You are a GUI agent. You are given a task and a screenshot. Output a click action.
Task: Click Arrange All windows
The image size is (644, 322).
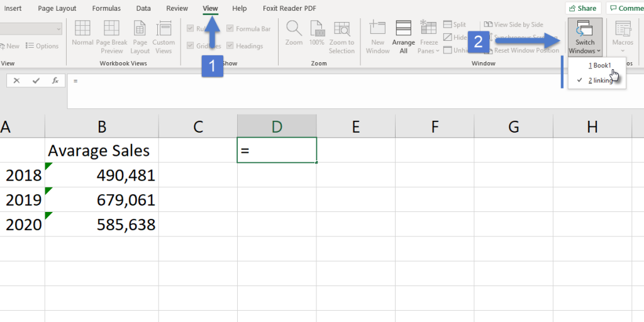[403, 36]
